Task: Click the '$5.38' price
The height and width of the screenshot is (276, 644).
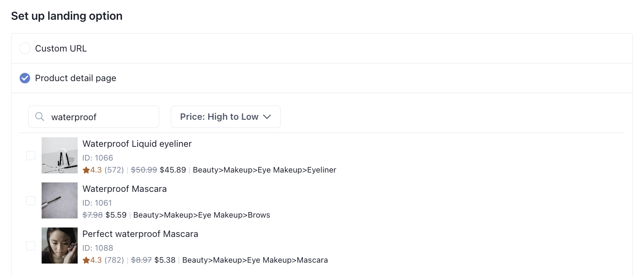Action: point(165,260)
